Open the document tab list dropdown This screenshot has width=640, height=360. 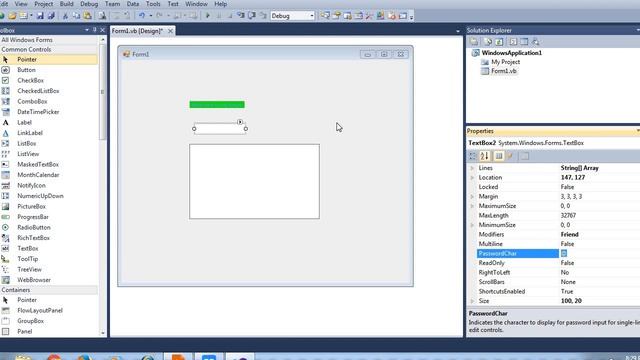point(458,31)
